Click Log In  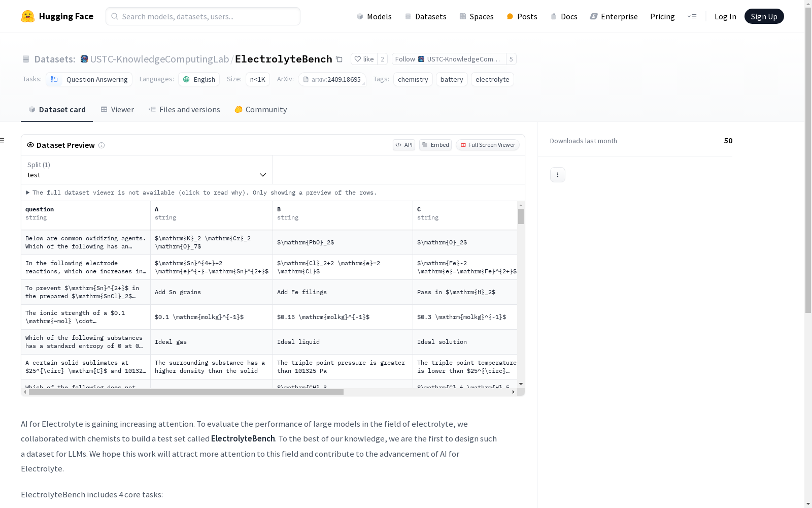(x=725, y=16)
